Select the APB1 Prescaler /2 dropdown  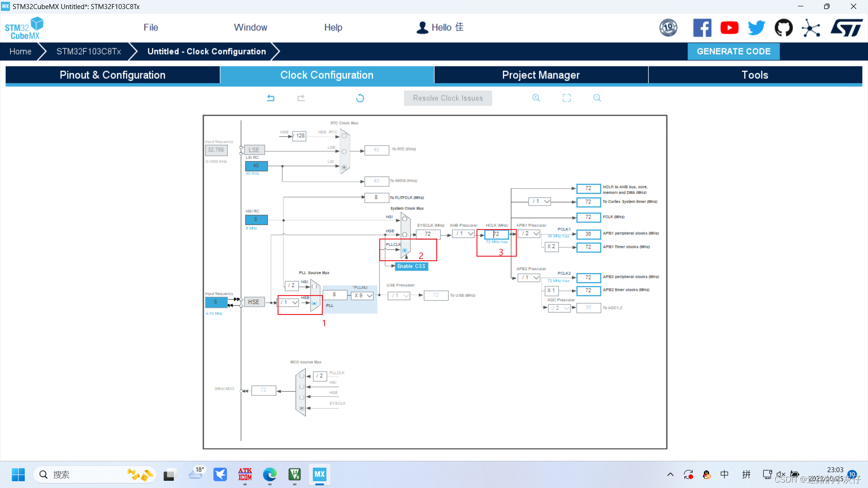pos(528,233)
